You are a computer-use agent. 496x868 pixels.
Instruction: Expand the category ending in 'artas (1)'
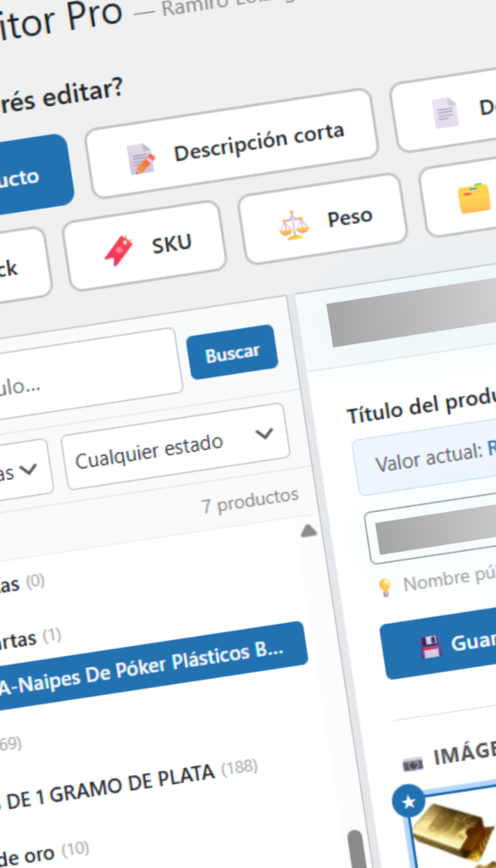(31, 637)
